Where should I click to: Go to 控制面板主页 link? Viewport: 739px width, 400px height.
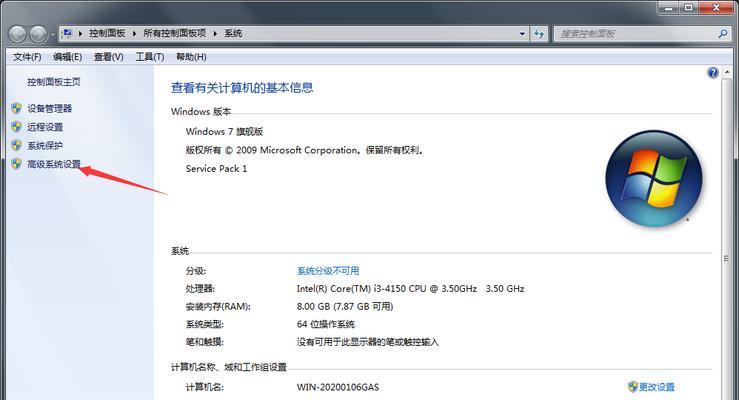pos(54,82)
